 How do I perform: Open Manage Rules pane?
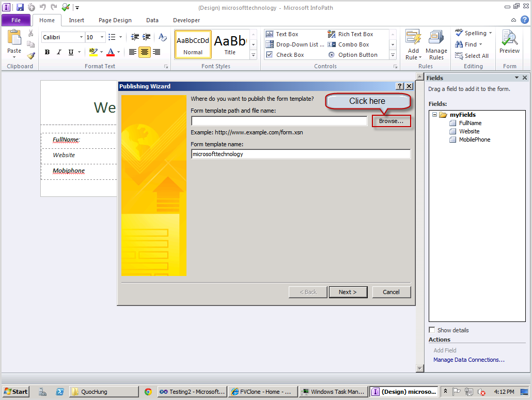[436, 44]
